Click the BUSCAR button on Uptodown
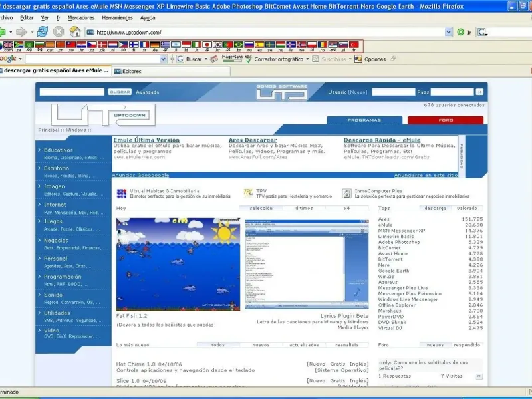The width and height of the screenshot is (532, 399). click(120, 92)
